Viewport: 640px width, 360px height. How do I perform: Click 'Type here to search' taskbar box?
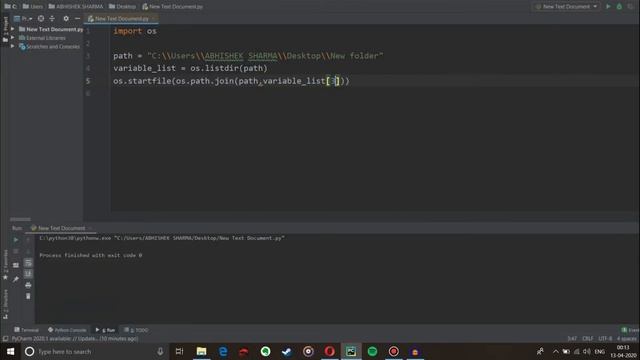94,351
